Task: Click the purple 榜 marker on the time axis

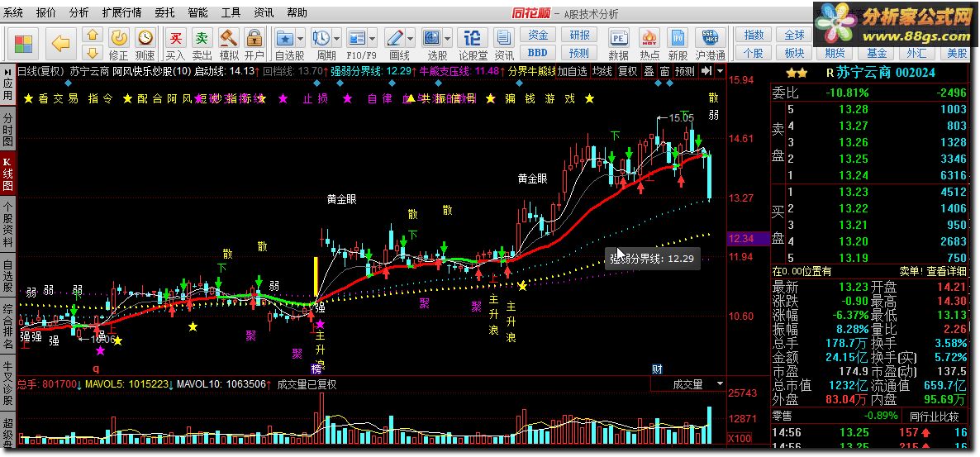Action: point(316,369)
